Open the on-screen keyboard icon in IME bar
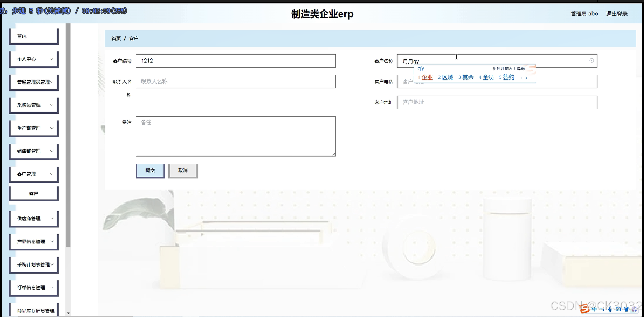This screenshot has width=644, height=317. (618, 310)
